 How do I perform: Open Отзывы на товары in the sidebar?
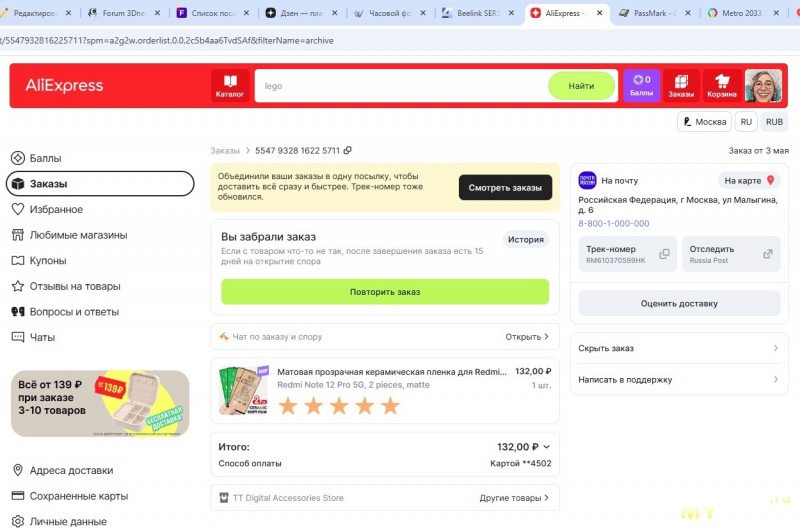(66, 286)
